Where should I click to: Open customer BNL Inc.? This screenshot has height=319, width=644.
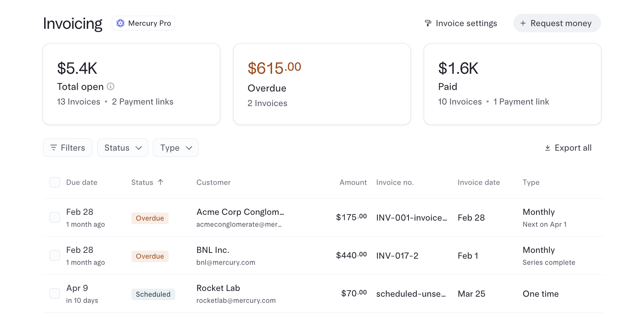tap(213, 250)
